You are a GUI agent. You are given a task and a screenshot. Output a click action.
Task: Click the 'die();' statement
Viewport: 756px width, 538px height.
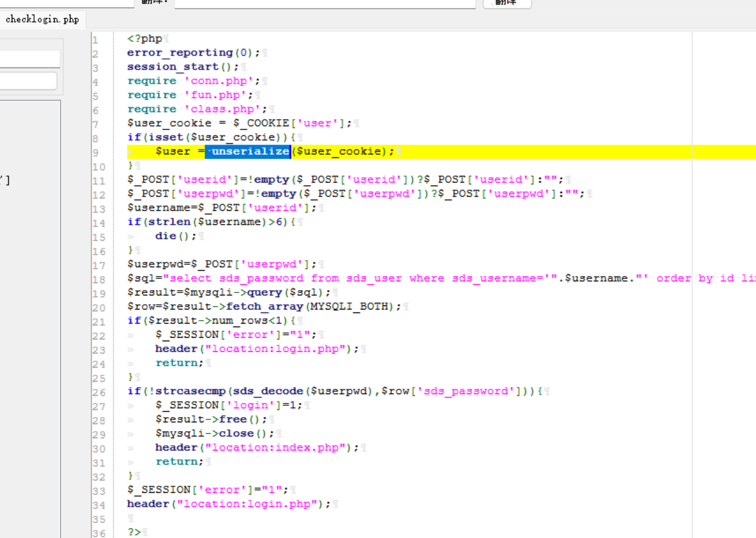[176, 236]
